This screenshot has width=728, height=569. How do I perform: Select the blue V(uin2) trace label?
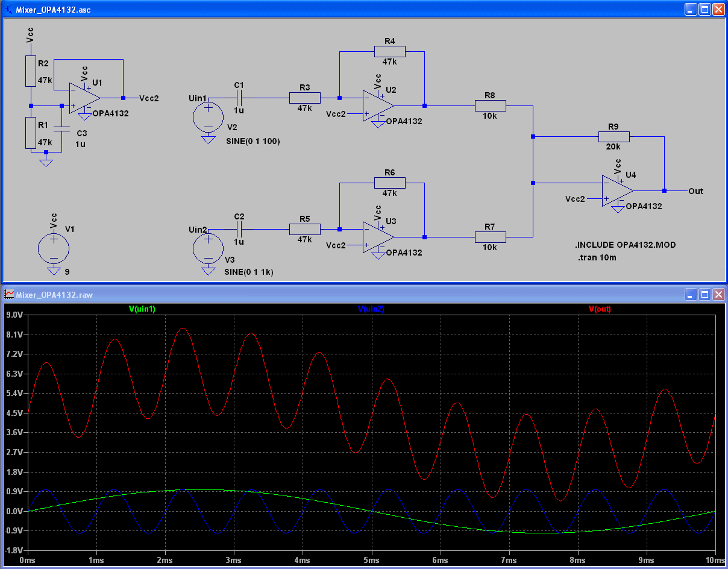pos(371,309)
